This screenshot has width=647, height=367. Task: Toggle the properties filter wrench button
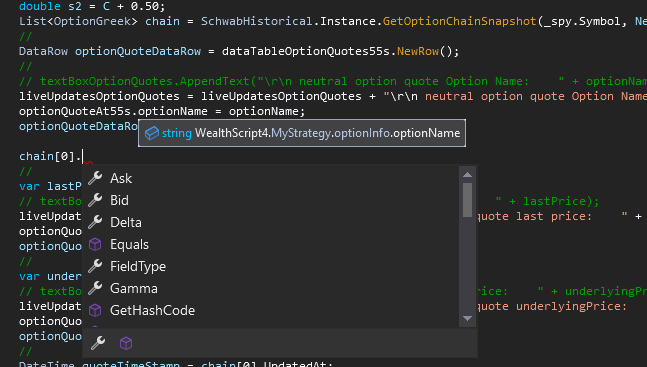click(98, 343)
